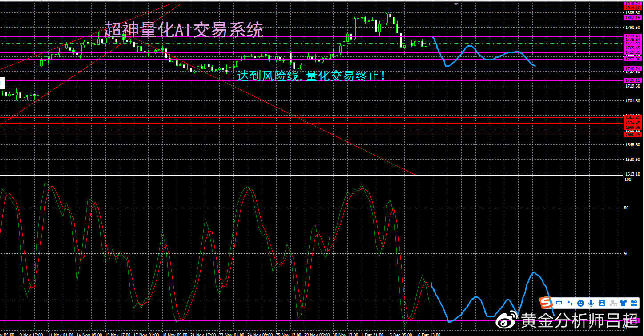Click the chart shift triangle marker at top
This screenshot has height=336, width=644.
point(456,3)
